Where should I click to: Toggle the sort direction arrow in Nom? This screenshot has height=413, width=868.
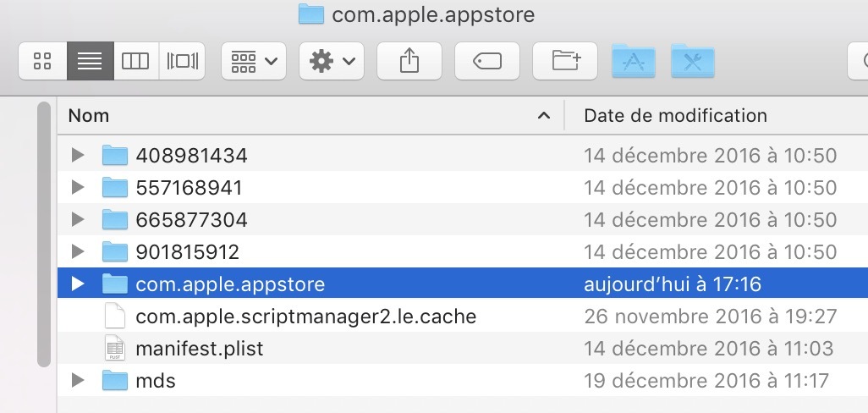[544, 116]
